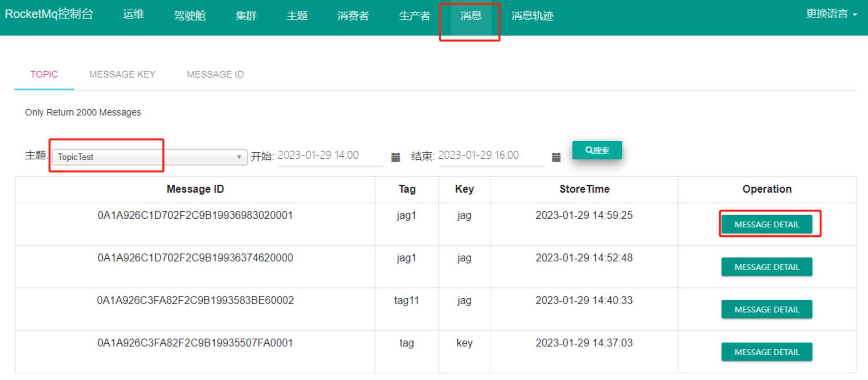The image size is (868, 380).
Task: Open the 运维 navigation item
Action: [133, 15]
